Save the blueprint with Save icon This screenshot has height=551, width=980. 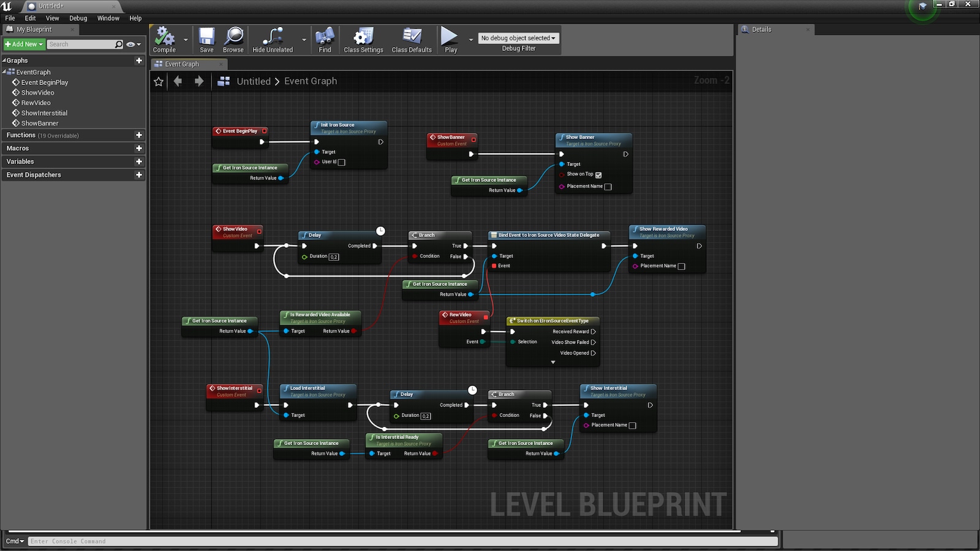tap(206, 37)
